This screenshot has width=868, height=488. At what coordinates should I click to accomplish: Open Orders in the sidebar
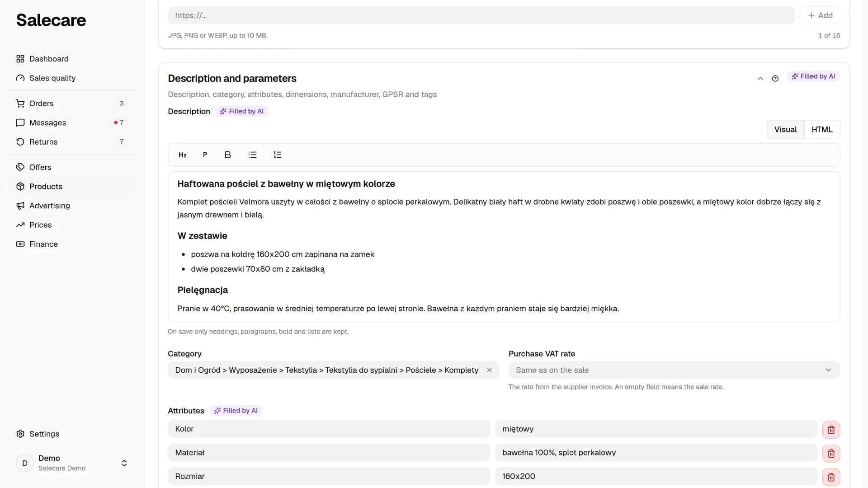(72, 103)
